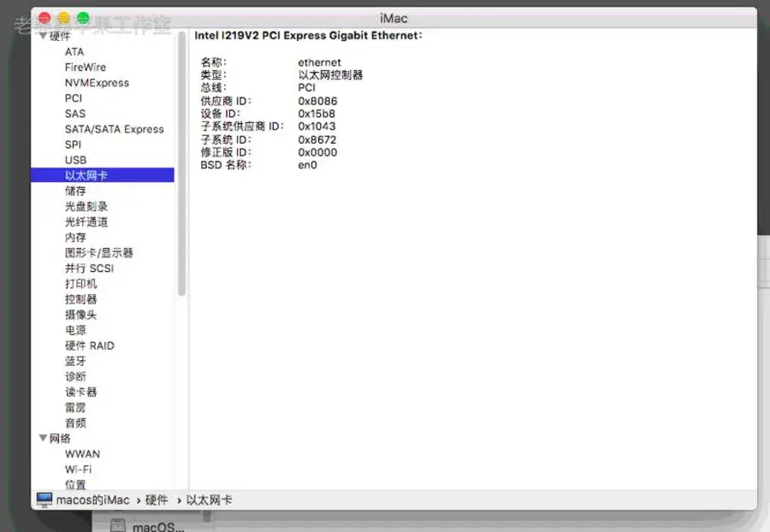This screenshot has height=532, width=770.
Task: Click the Intel I219V2 device heading
Action: [308, 35]
